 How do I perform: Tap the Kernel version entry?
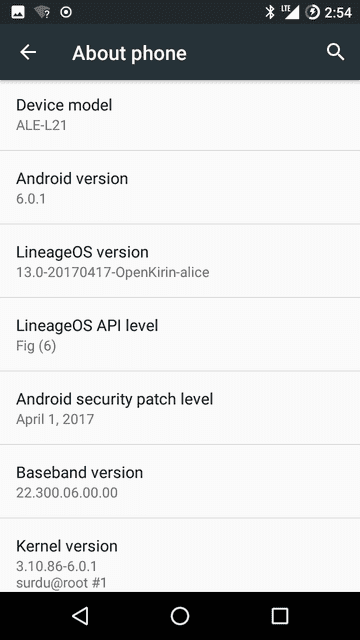tap(180, 555)
